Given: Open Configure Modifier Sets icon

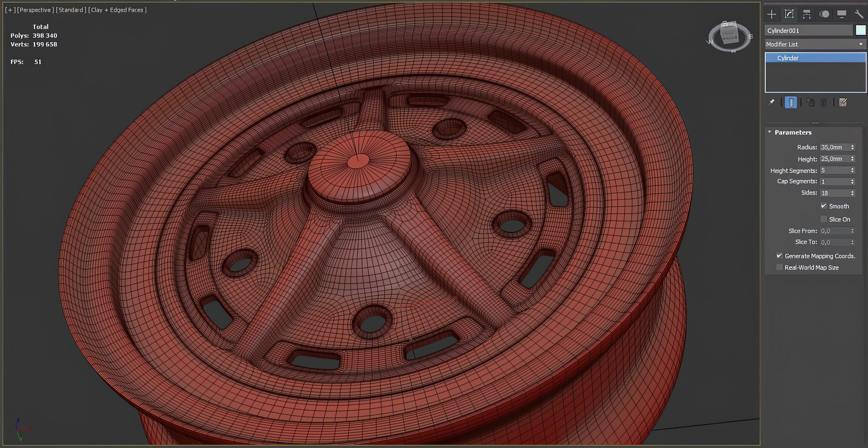Looking at the screenshot, I should click(x=843, y=103).
